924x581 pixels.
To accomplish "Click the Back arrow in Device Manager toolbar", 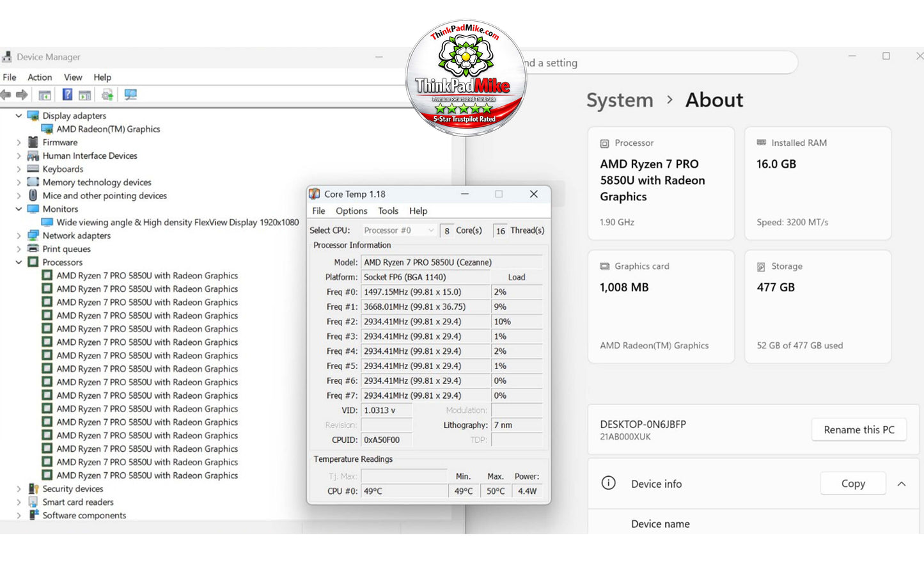I will pos(6,95).
